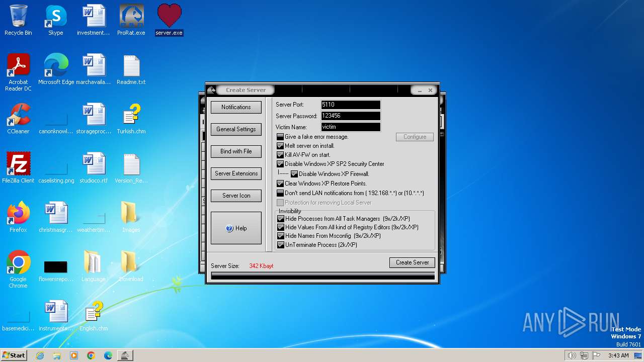Screen dimensions: 644x362
Task: Select the storageproc Word document
Action: click(94, 119)
